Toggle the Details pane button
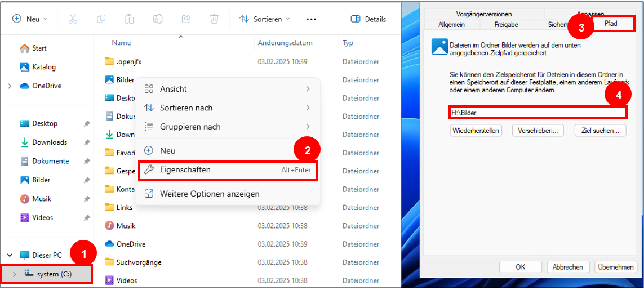The height and width of the screenshot is (290, 644). pos(368,19)
